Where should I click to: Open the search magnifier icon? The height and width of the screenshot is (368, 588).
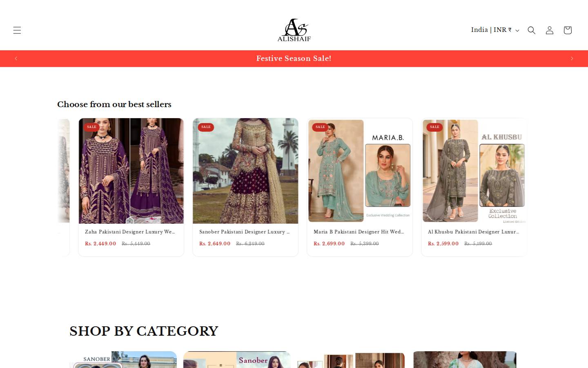point(531,30)
